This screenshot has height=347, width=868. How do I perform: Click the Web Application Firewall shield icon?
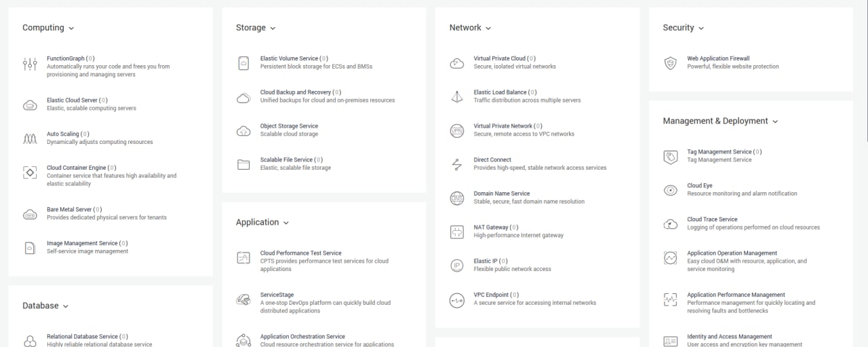tap(671, 63)
